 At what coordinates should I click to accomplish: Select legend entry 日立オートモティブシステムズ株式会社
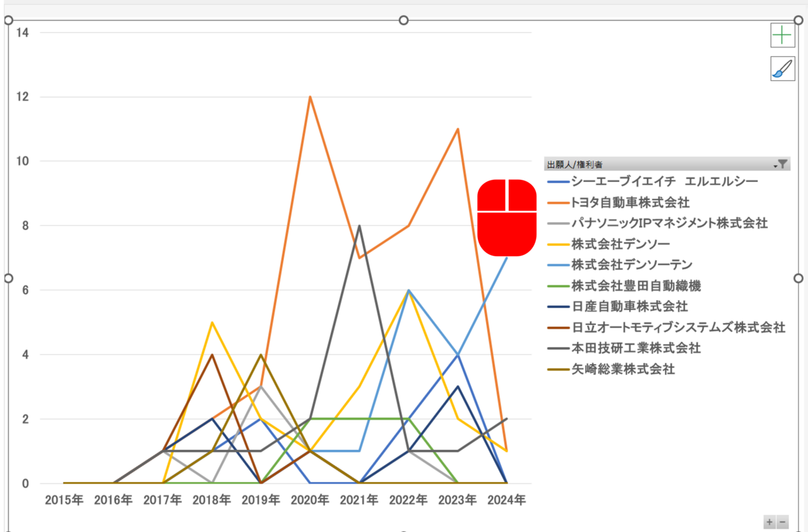(x=667, y=328)
